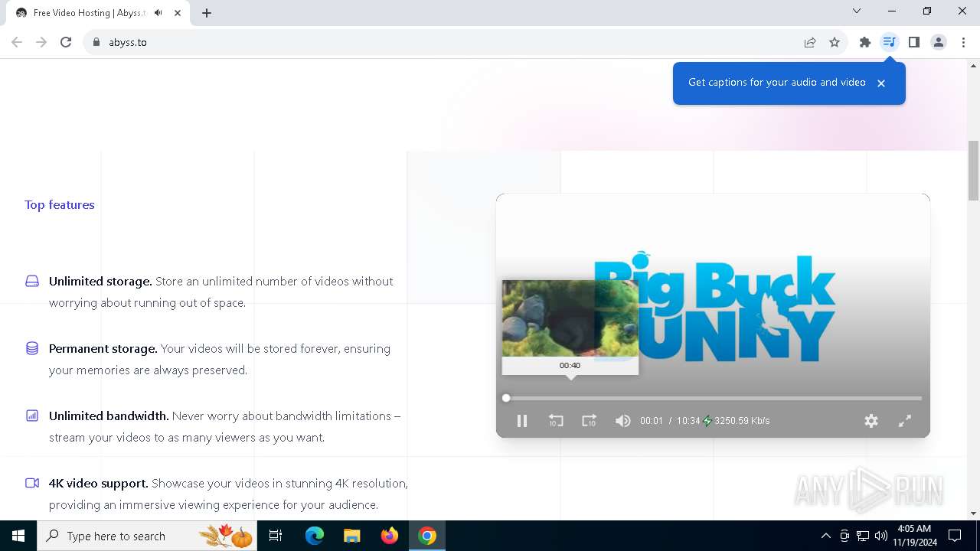The width and height of the screenshot is (980, 551).
Task: Share this page icon
Action: click(810, 42)
